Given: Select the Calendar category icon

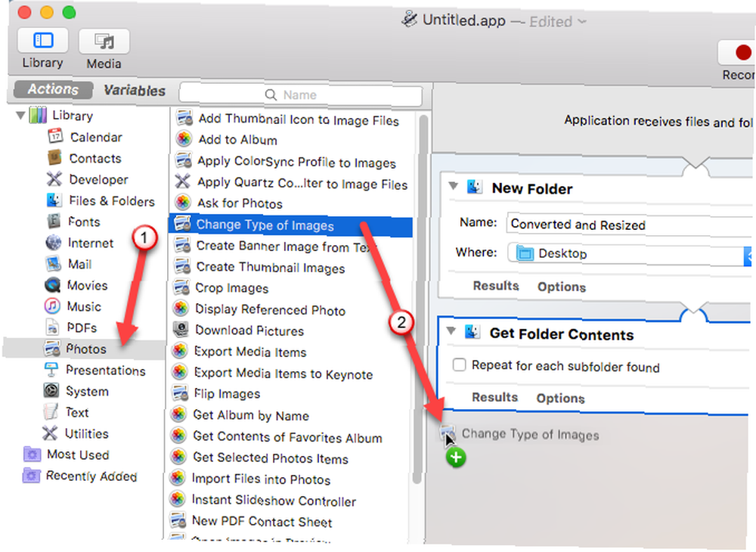Looking at the screenshot, I should pyautogui.click(x=55, y=136).
